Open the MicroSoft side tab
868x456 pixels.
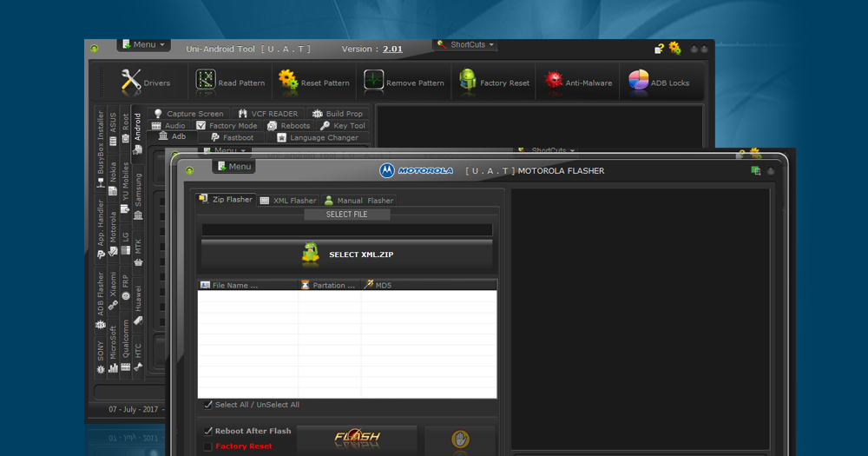[x=113, y=349]
